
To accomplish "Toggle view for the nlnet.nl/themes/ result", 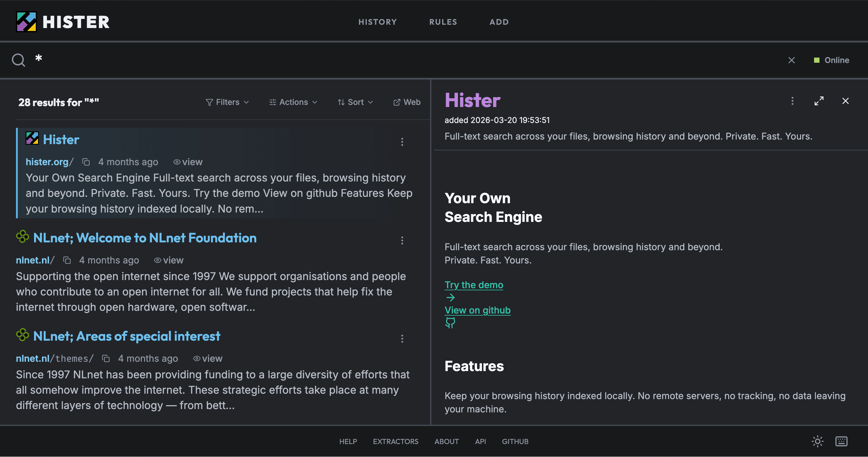I will coord(208,359).
